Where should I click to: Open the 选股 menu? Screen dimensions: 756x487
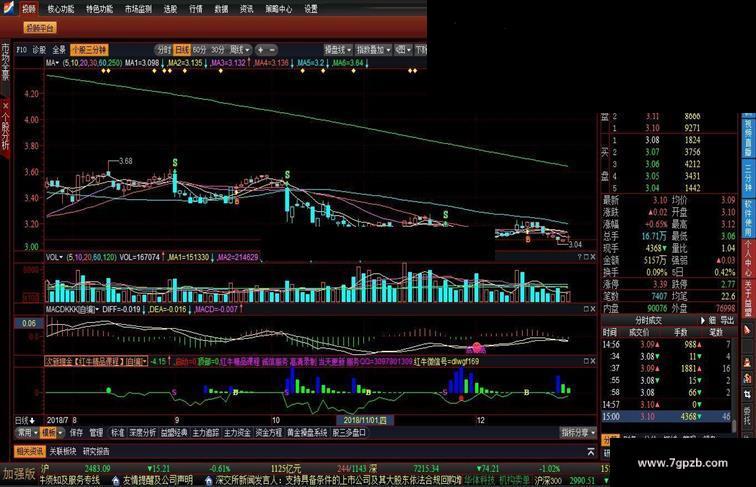(170, 9)
